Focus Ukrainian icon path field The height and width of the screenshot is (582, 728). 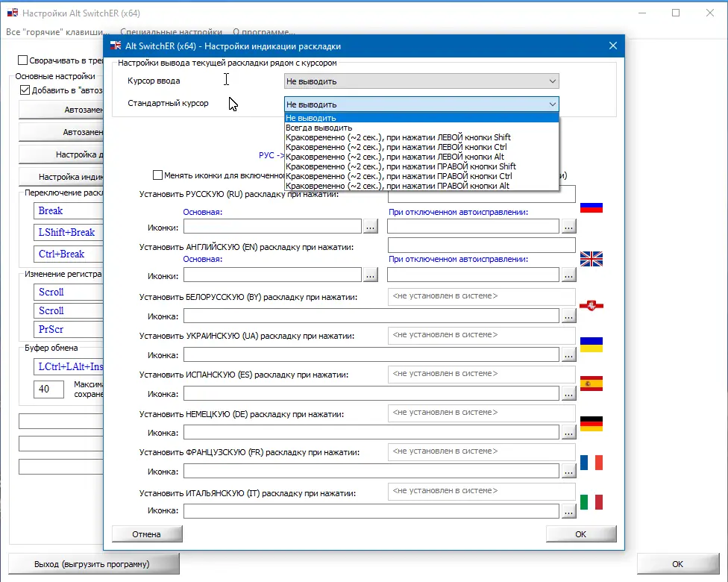[x=371, y=355]
